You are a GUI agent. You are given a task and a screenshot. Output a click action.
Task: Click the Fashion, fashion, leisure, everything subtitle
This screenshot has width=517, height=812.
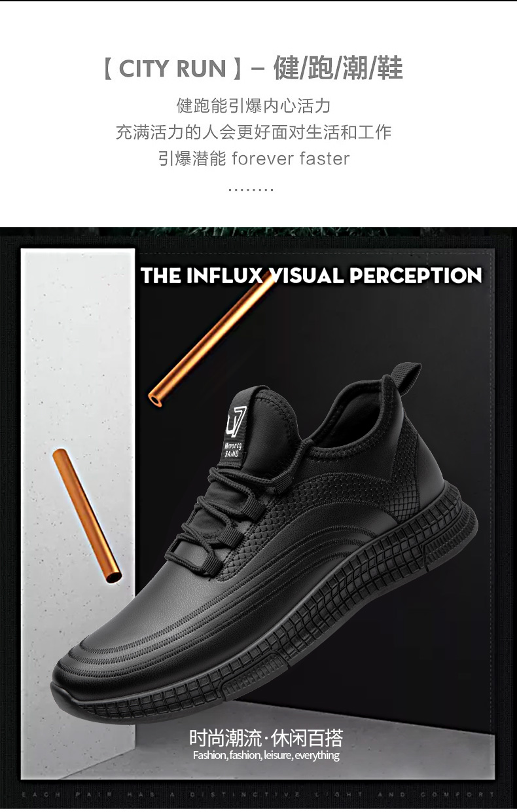point(266,756)
